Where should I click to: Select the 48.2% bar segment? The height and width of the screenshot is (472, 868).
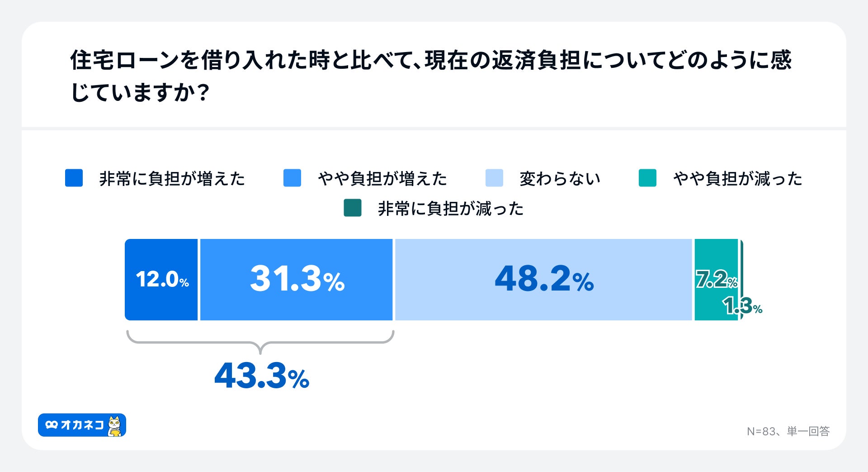click(543, 280)
